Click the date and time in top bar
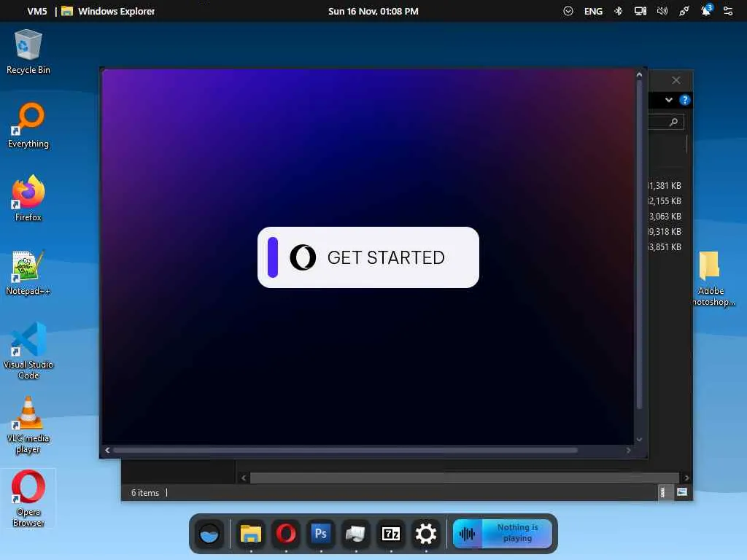Screen dimensions: 747x560 (373, 11)
